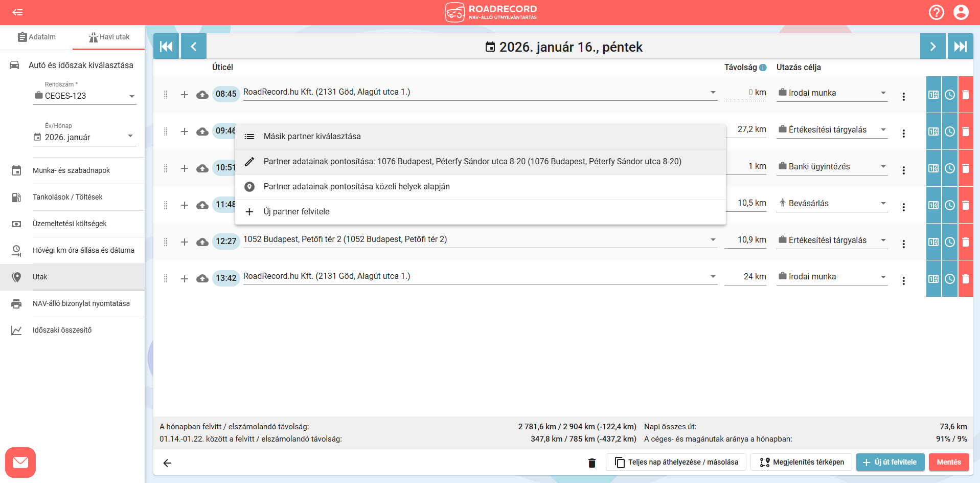The width and height of the screenshot is (980, 483).
Task: Open the three-dot menu for the 10,5 km trip
Action: coord(903,207)
